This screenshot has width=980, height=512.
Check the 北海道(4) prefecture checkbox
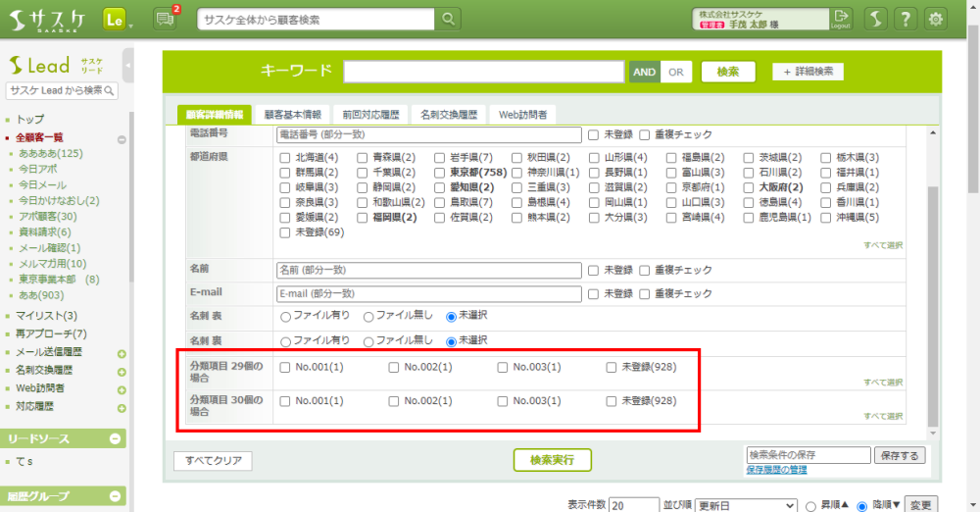tap(285, 158)
